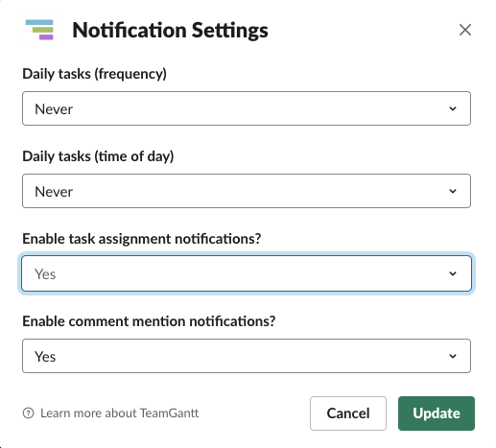Screen dimensions: 496x448
Task: Save settings with the Update button
Action: tap(437, 413)
